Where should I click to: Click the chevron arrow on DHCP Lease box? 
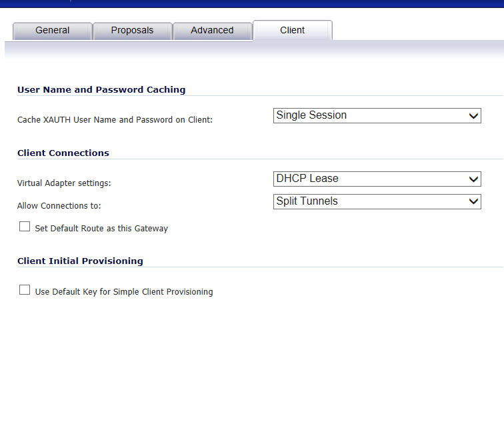(473, 179)
